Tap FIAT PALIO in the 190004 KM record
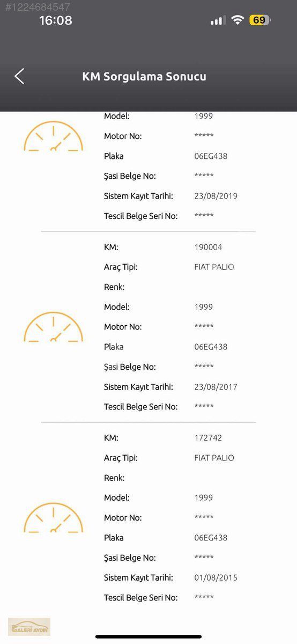Screen dimensions: 297x644 pos(214,267)
